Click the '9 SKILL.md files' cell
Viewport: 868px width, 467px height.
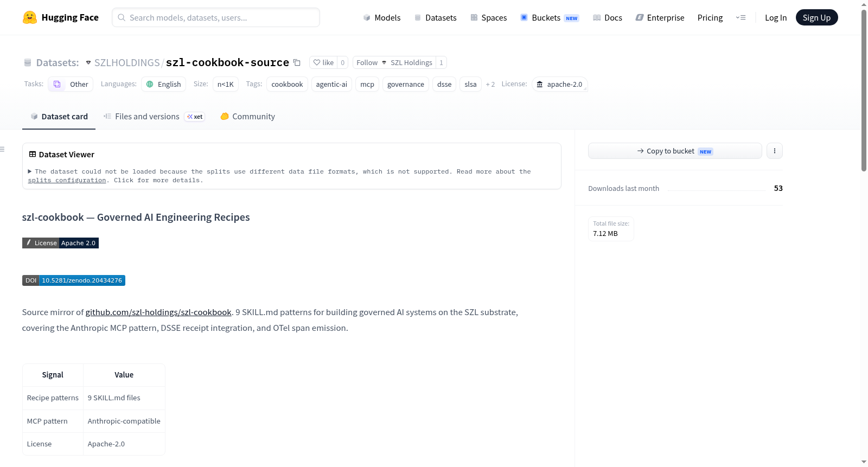[x=124, y=398]
